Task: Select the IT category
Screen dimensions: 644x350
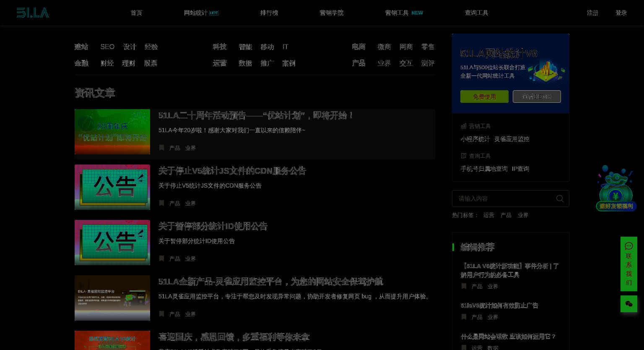Action: click(x=286, y=47)
